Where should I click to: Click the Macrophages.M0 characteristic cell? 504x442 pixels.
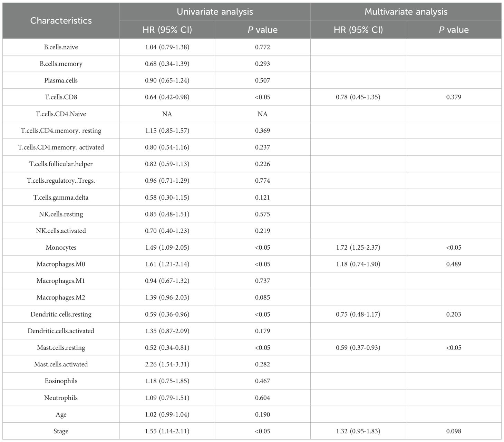[61, 264]
